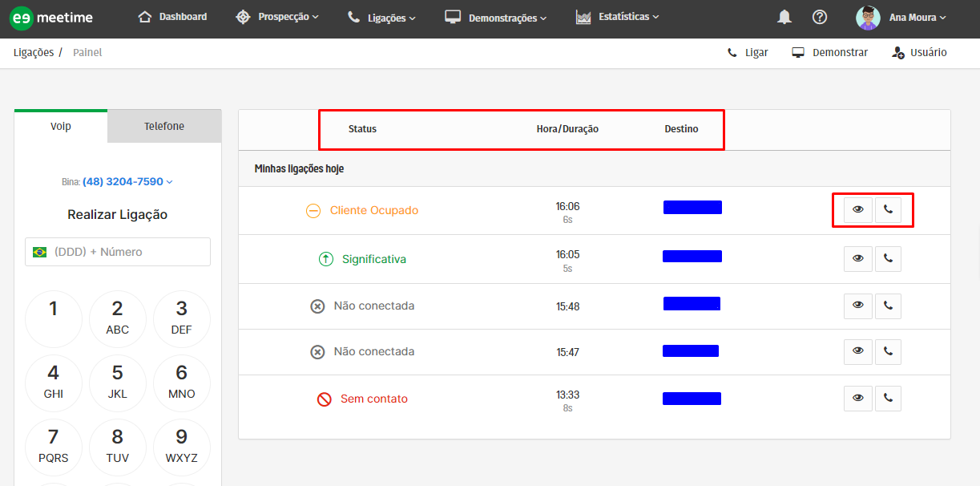Click the Destino column header
This screenshot has width=980, height=486.
[x=681, y=129]
